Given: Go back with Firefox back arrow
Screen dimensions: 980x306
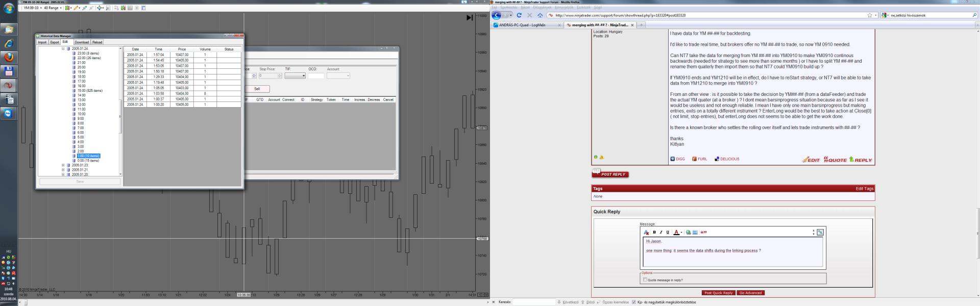Looking at the screenshot, I should (496, 15).
